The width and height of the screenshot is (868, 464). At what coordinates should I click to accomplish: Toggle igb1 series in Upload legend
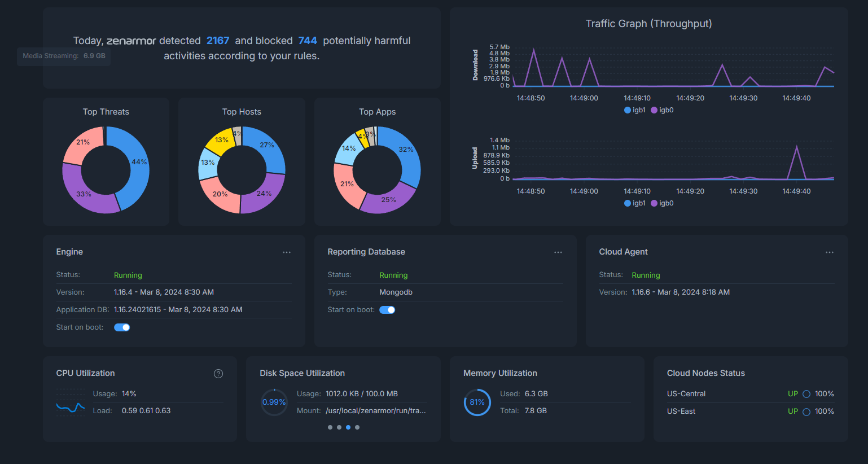click(635, 203)
